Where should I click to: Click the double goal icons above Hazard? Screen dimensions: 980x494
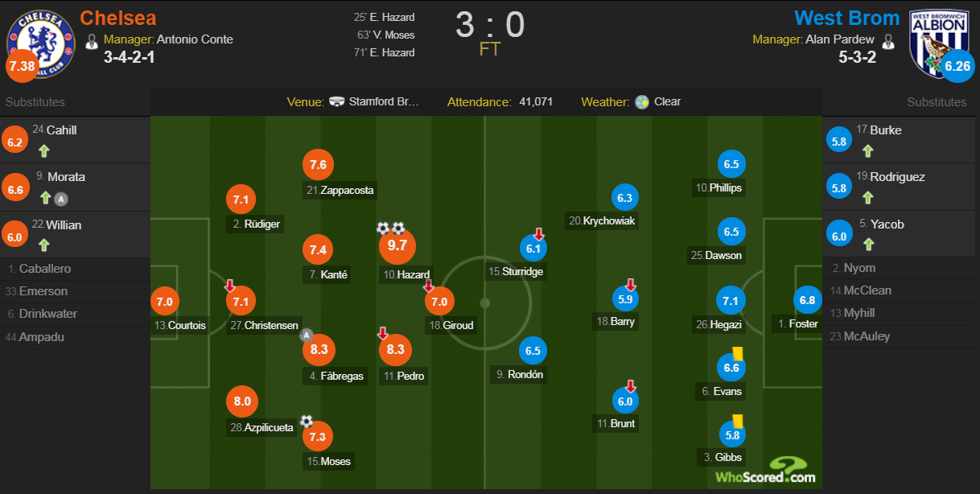point(390,228)
